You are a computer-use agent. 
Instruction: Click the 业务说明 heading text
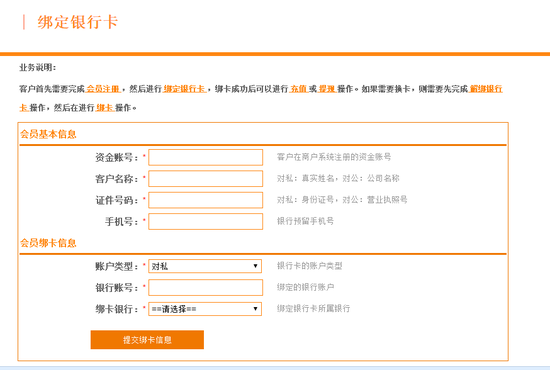pos(38,67)
